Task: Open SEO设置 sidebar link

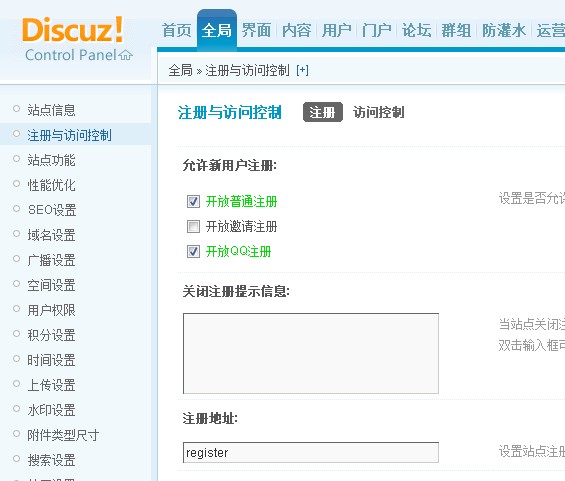Action: click(x=52, y=210)
